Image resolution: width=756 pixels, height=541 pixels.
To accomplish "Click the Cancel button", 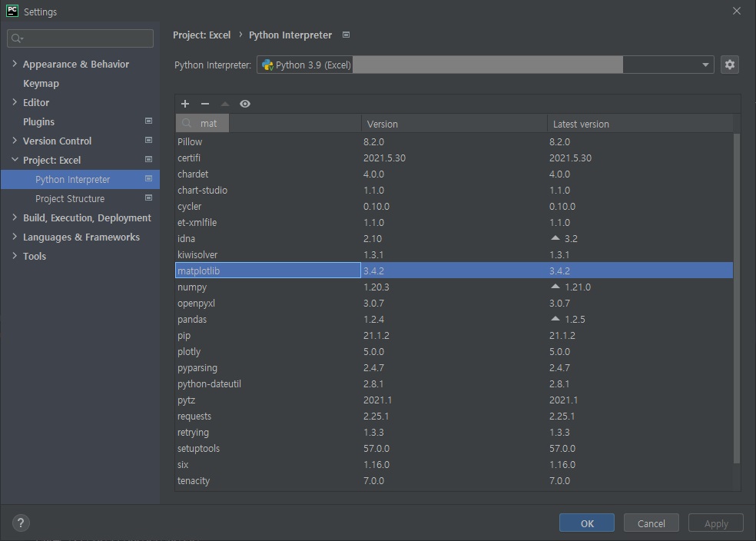I will (651, 523).
